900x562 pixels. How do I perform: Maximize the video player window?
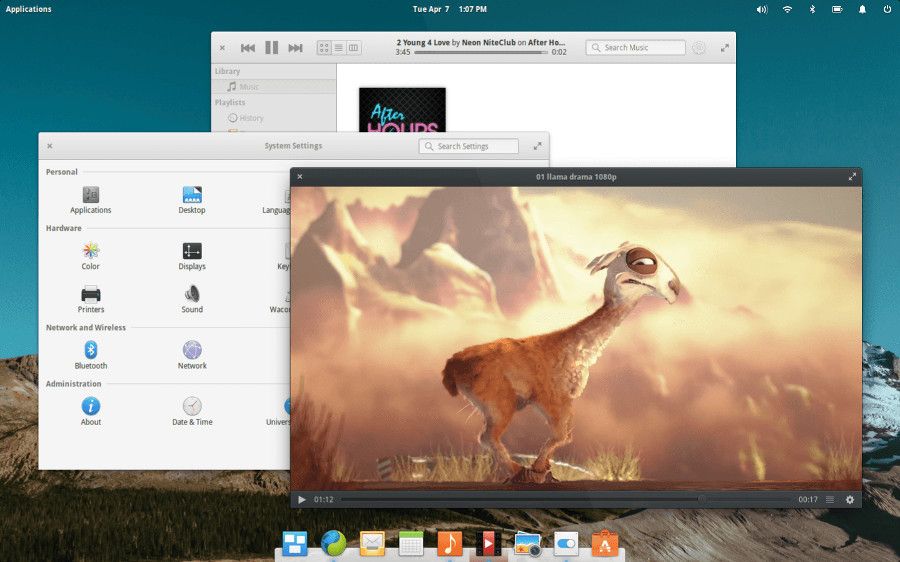[x=852, y=177]
